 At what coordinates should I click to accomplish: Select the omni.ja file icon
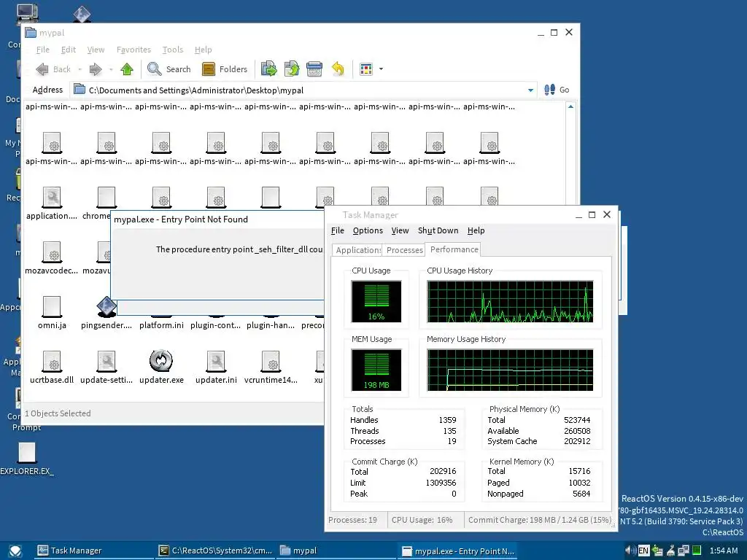click(x=52, y=306)
